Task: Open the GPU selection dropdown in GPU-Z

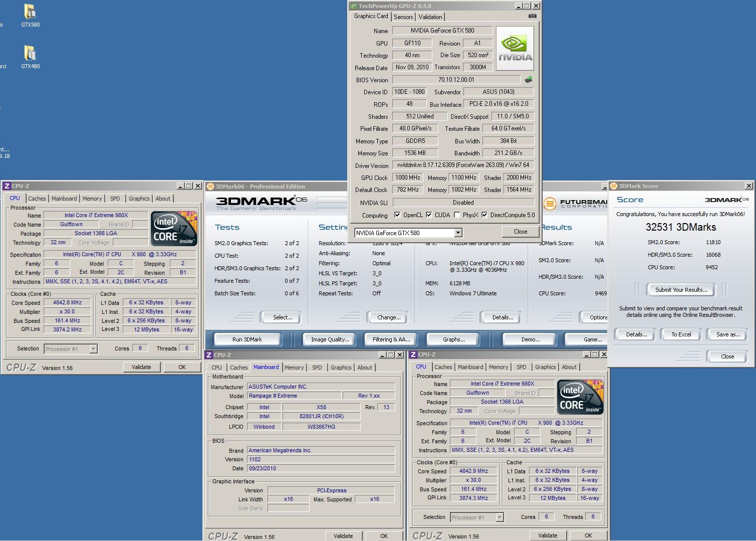Action: [458, 233]
